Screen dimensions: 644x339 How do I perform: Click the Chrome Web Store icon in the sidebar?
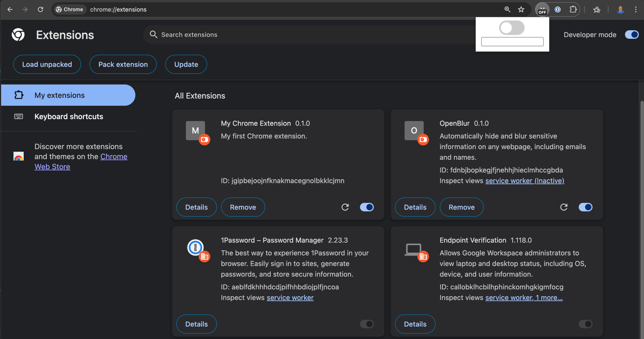click(x=19, y=157)
